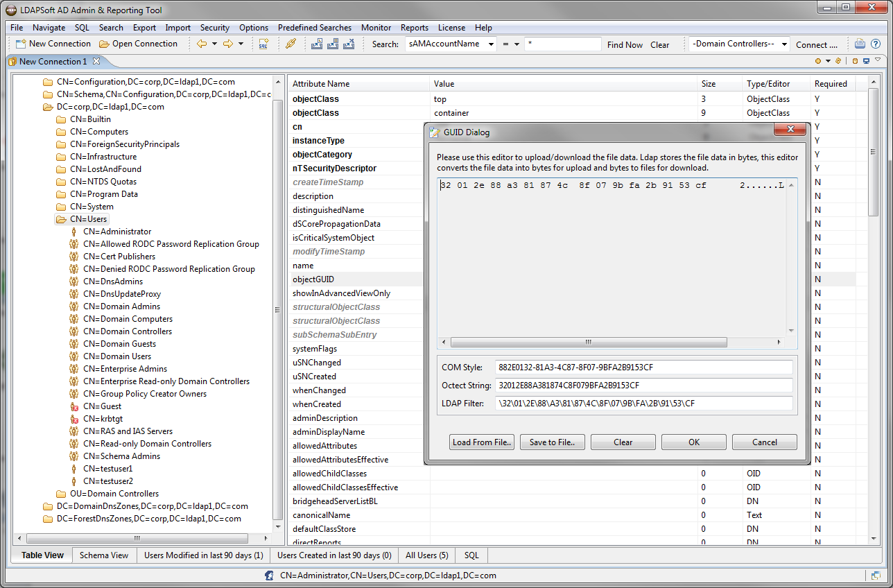Close the New Connection 1 tab
893x588 pixels.
[x=96, y=61]
